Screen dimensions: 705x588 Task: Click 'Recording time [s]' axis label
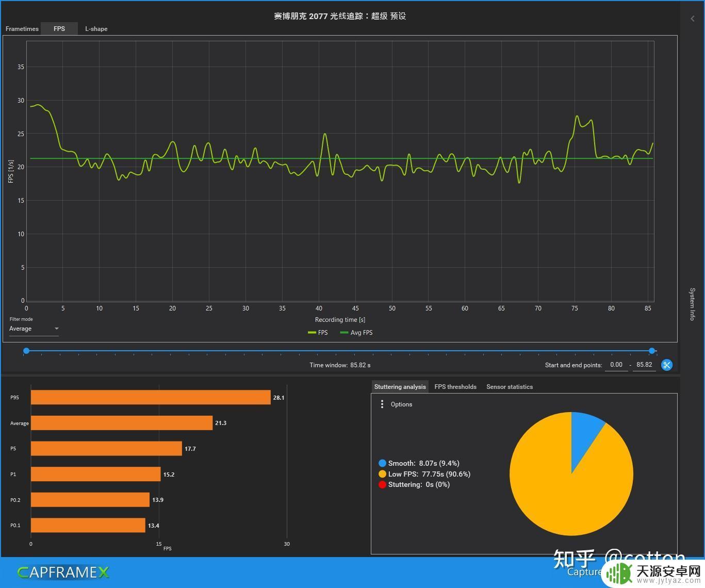340,320
